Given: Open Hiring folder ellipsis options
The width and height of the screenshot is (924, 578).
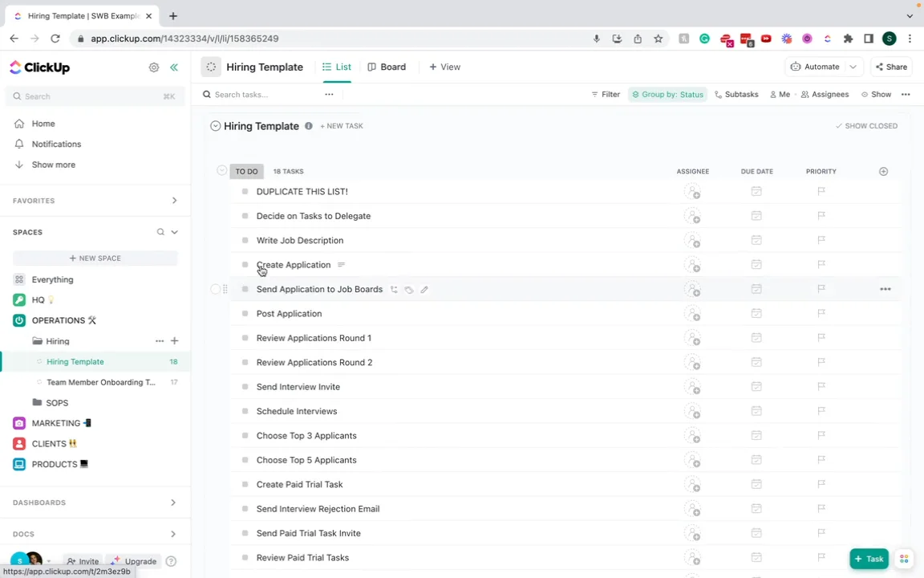Looking at the screenshot, I should click(x=160, y=341).
